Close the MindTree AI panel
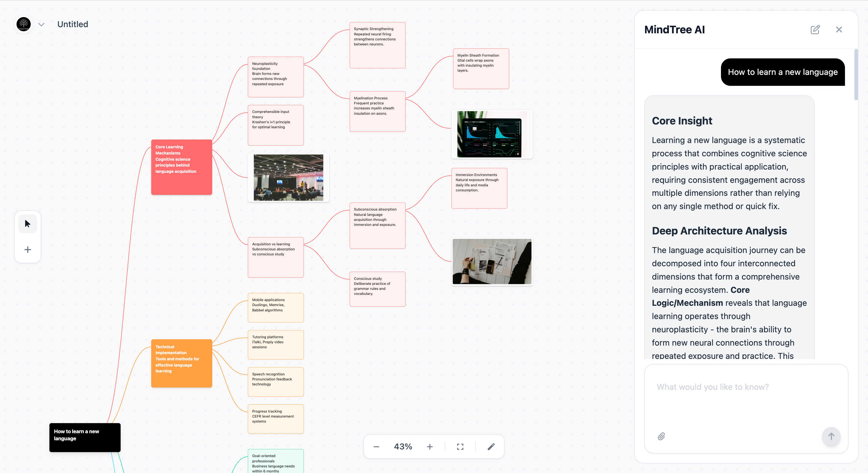The image size is (868, 473). 839,29
